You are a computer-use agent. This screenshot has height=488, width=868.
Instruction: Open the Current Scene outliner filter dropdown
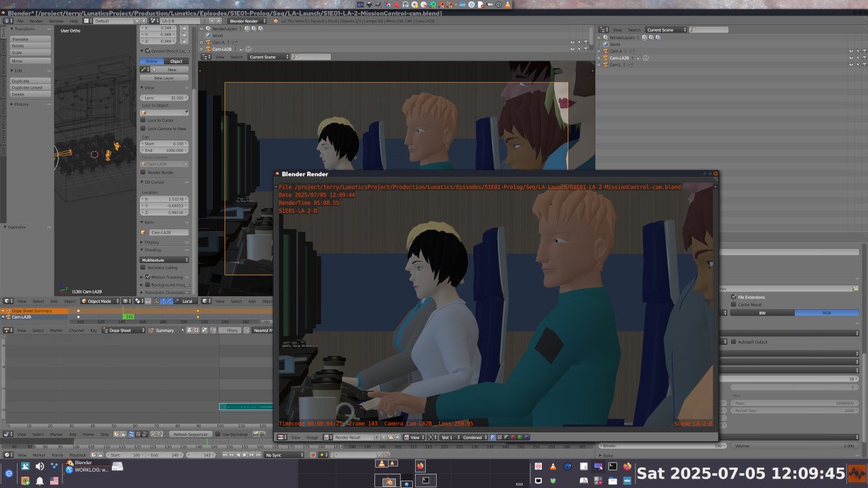665,30
